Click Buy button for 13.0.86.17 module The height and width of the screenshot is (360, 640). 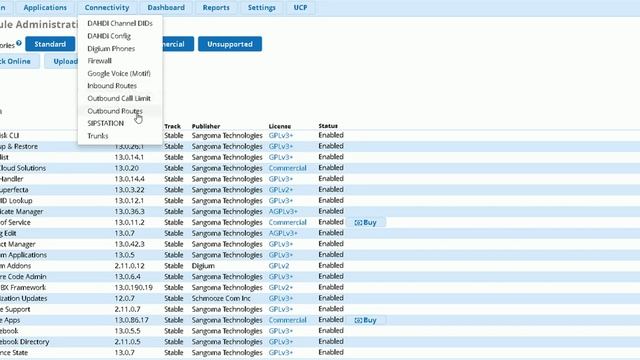(365, 320)
